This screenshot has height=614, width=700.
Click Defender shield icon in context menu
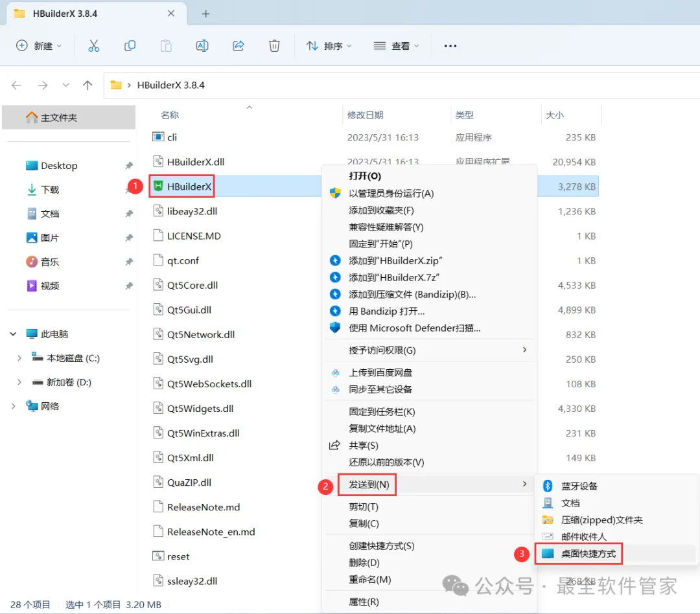335,328
